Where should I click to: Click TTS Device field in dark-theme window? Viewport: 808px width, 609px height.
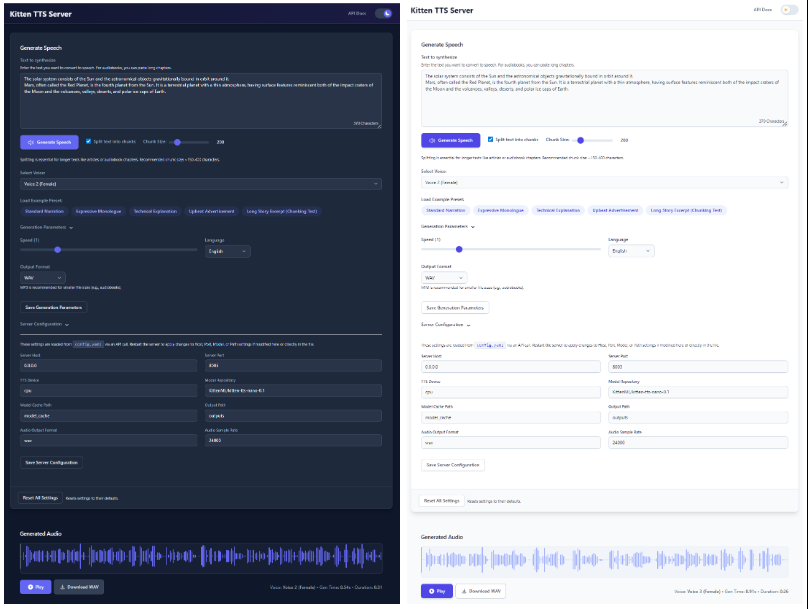(108, 391)
